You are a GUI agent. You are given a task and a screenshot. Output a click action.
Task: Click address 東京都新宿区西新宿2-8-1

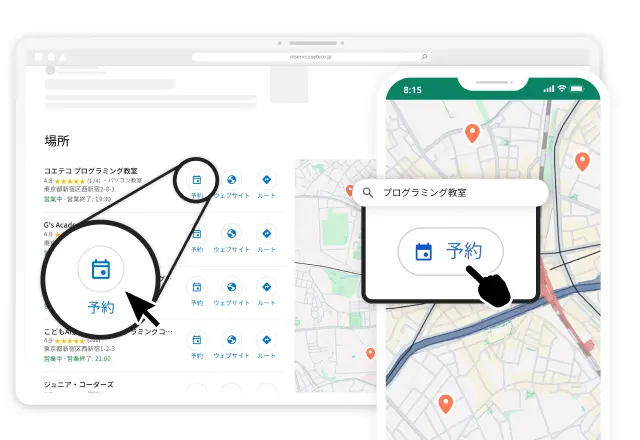pyautogui.click(x=79, y=189)
